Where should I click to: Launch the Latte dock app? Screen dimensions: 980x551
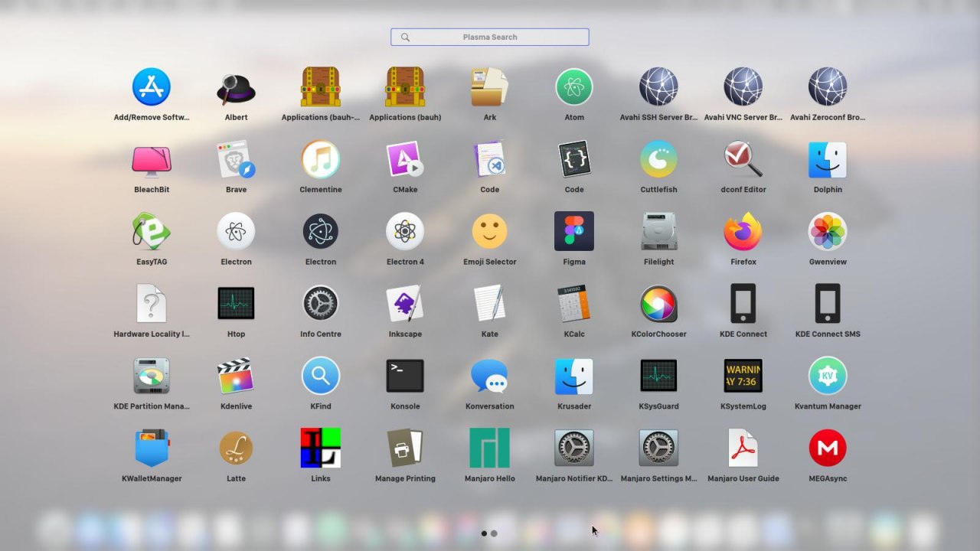click(236, 448)
